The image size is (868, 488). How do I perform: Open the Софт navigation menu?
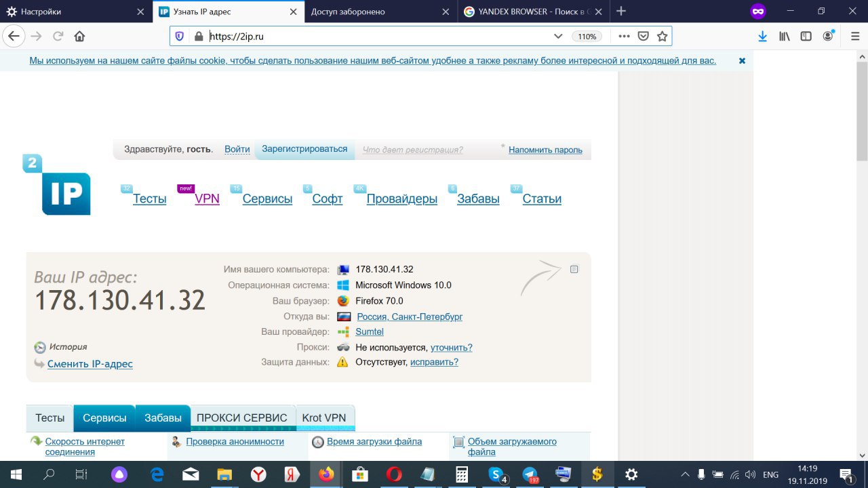[x=328, y=199]
